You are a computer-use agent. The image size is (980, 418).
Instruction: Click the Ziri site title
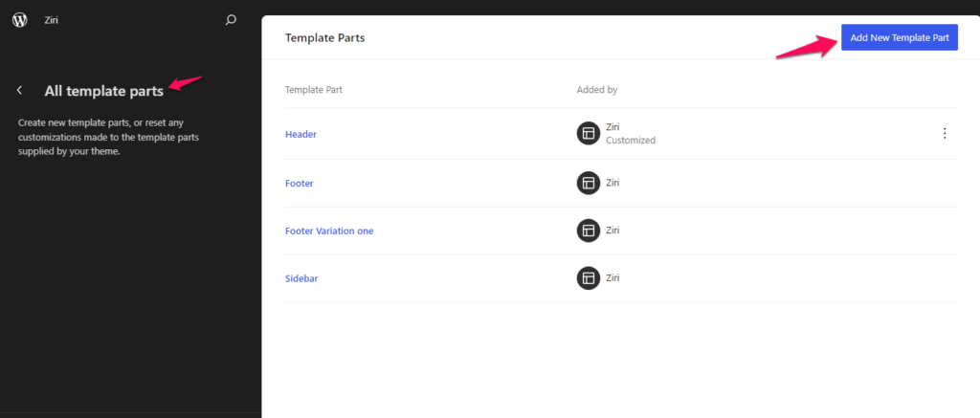[52, 20]
